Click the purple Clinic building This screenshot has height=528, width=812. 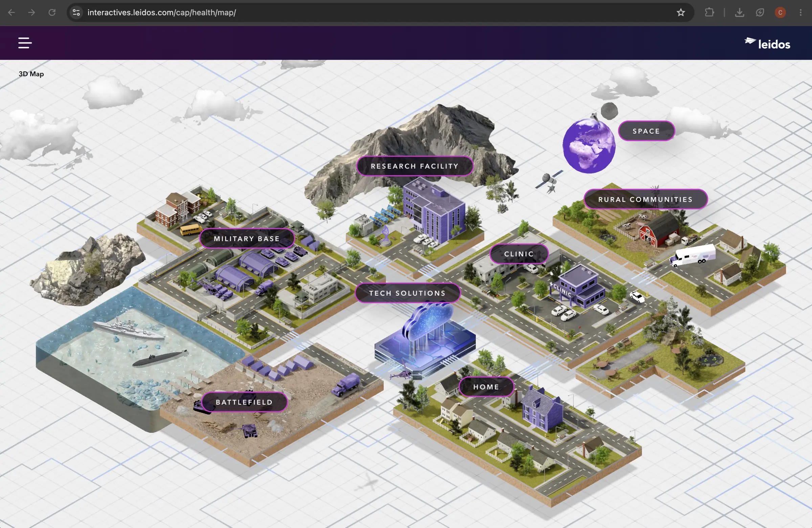pyautogui.click(x=580, y=286)
